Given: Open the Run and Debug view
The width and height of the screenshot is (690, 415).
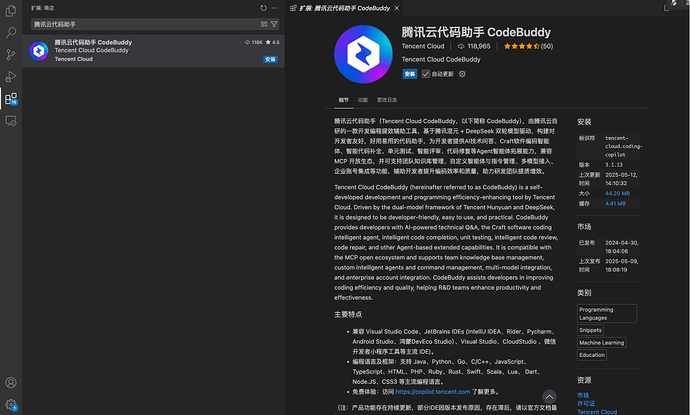Looking at the screenshot, I should 11,77.
